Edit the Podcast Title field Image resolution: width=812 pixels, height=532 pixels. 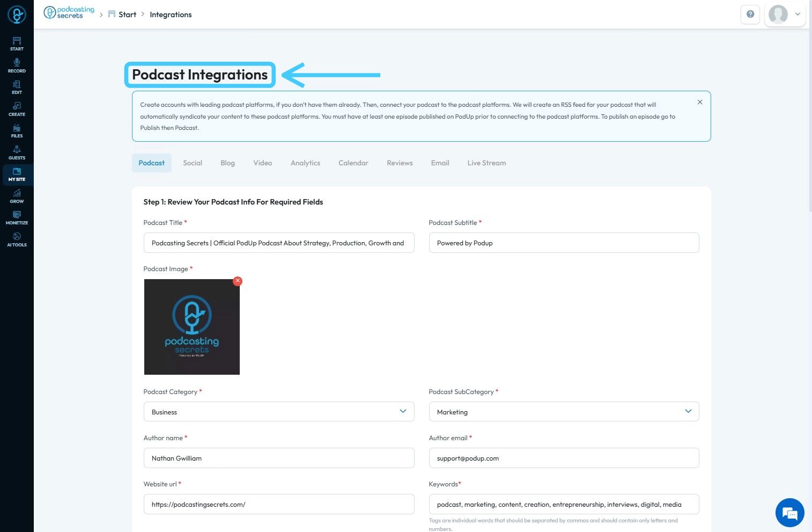[x=279, y=243]
